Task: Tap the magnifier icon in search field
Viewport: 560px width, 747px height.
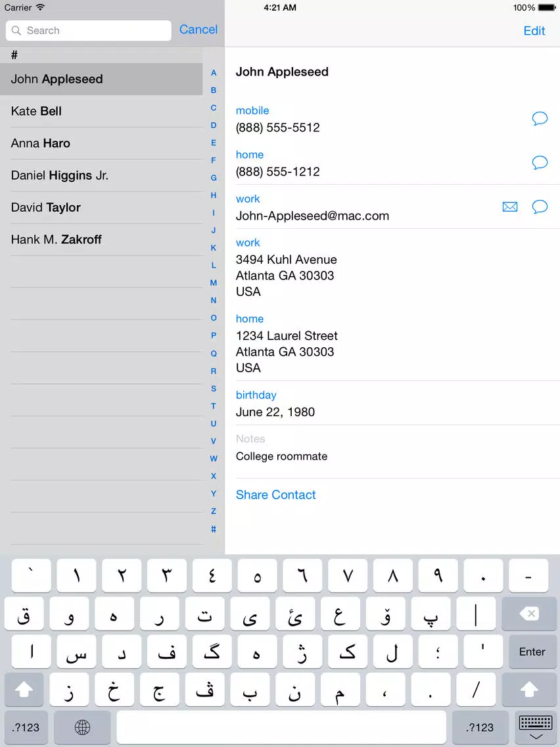Action: point(16,30)
